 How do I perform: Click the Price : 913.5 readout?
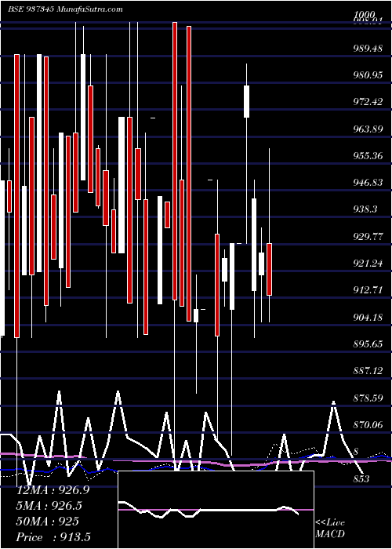54,537
